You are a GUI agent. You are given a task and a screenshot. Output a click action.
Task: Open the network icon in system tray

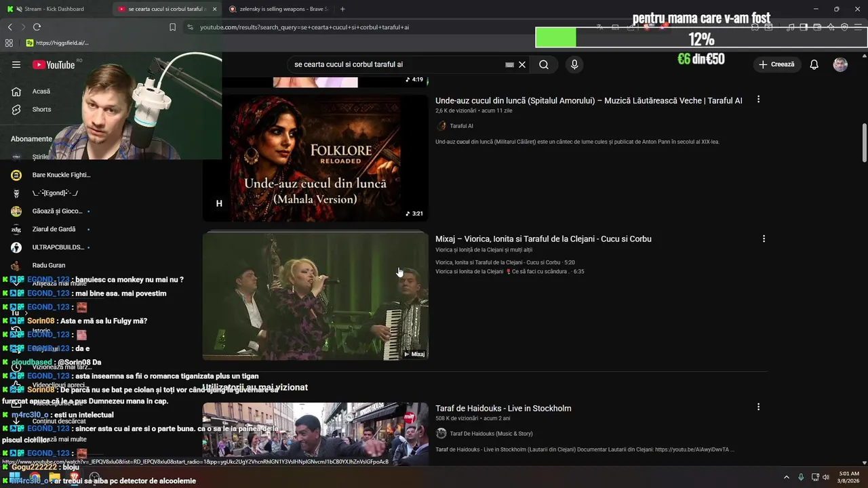click(814, 477)
